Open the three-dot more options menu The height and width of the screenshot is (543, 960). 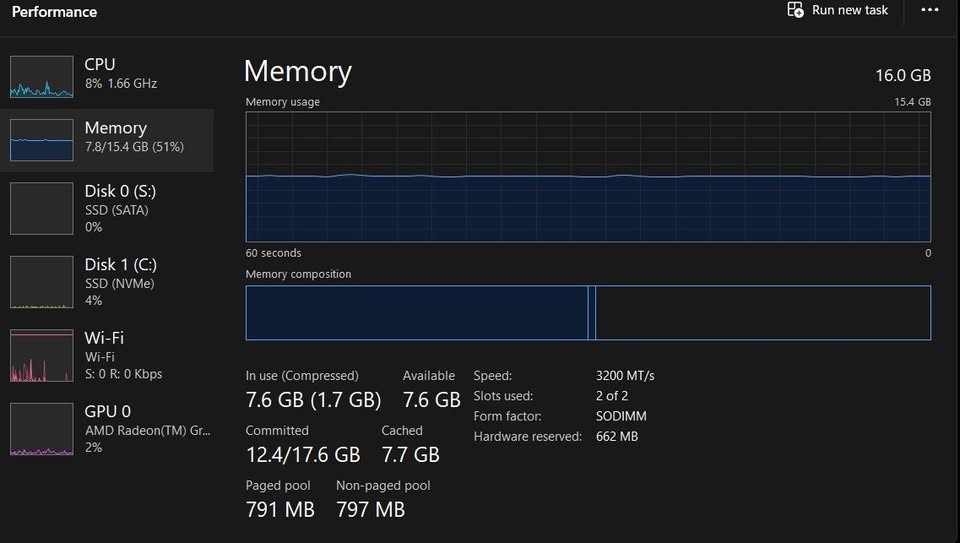929,10
